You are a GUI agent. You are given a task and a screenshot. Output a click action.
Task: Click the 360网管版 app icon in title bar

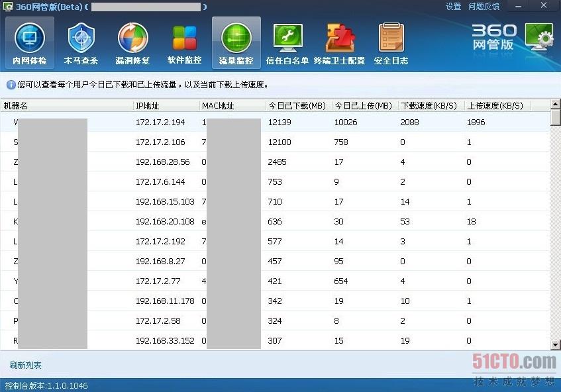coord(7,6)
